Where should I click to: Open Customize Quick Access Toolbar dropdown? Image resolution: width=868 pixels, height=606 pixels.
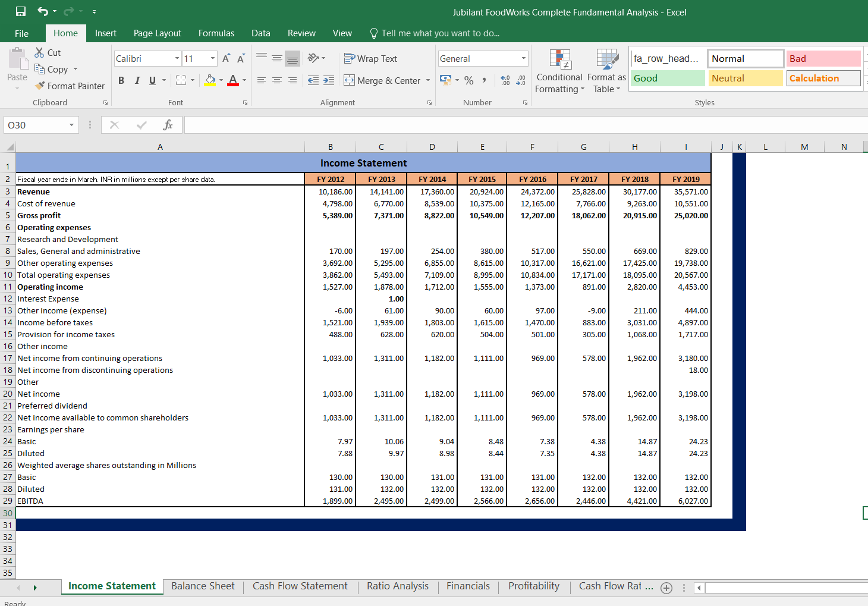[x=94, y=12]
